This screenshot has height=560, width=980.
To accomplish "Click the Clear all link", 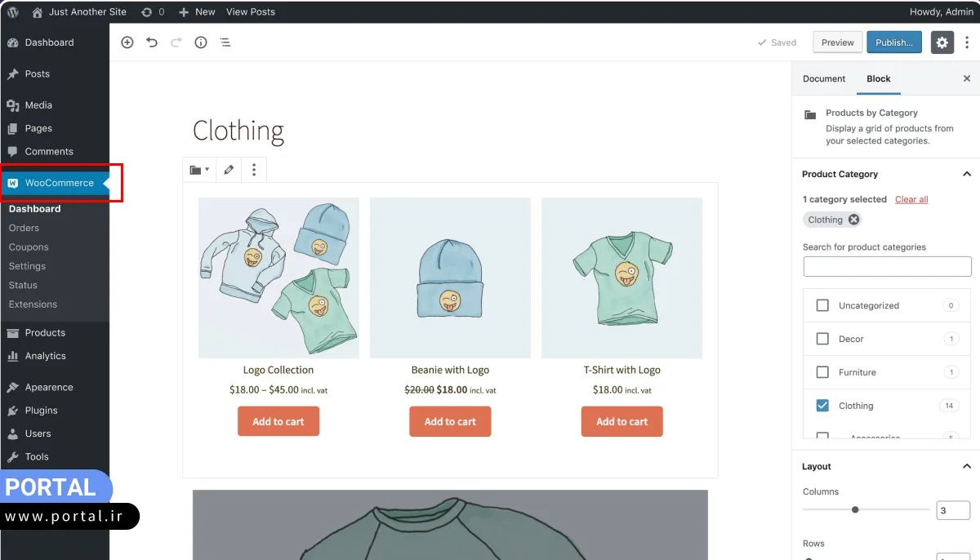I will click(x=911, y=199).
